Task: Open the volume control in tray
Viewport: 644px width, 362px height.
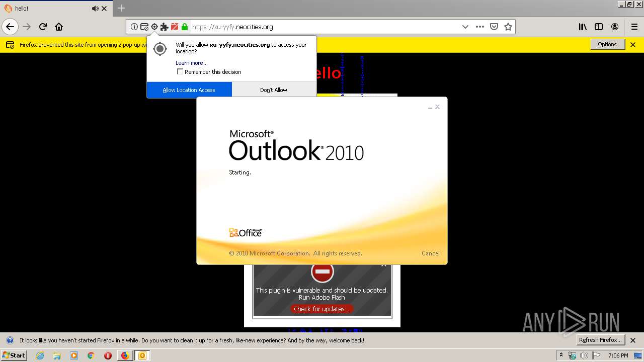Action: [584, 355]
